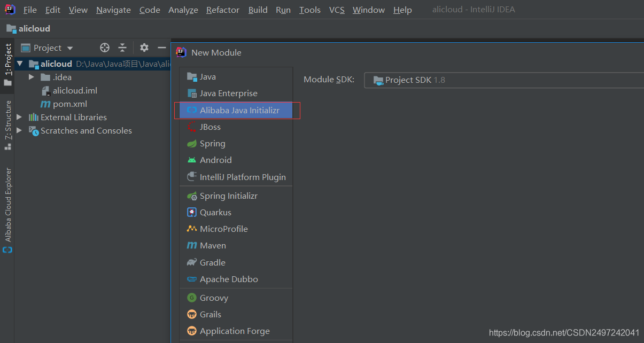Select Scratches and Consoles item

click(80, 130)
